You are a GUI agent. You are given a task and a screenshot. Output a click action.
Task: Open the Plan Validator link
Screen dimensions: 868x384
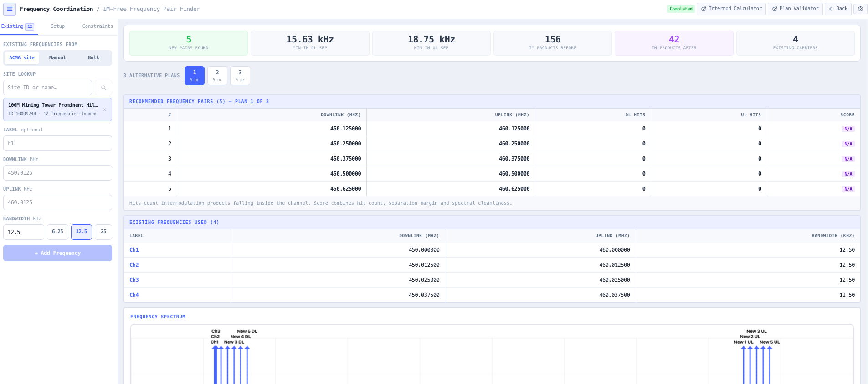pos(796,9)
